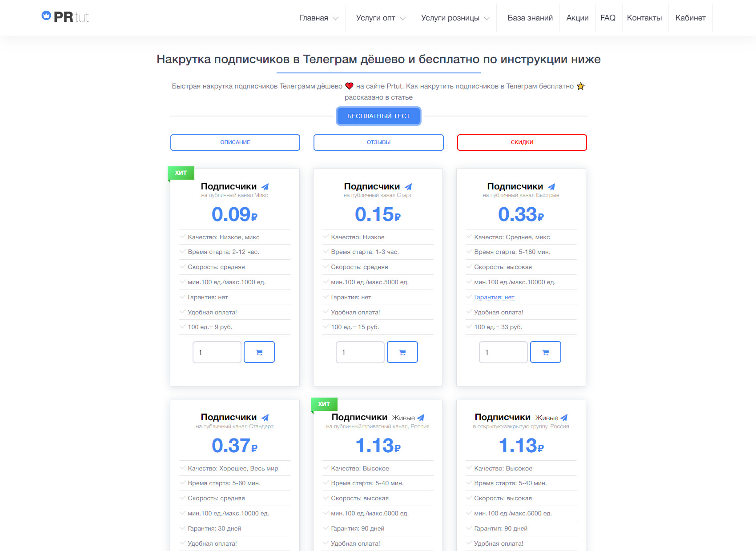The image size is (756, 551).
Task: Open the Кабинет page
Action: point(690,18)
